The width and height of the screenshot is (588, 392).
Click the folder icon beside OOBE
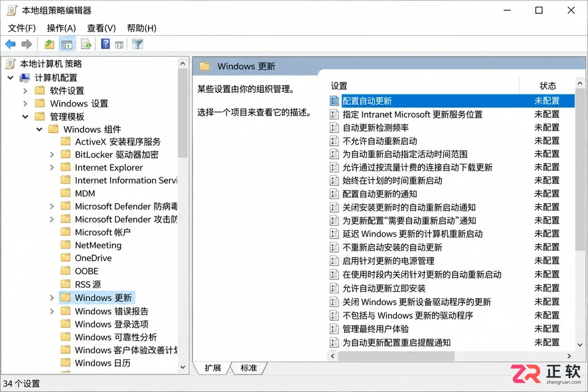point(66,271)
